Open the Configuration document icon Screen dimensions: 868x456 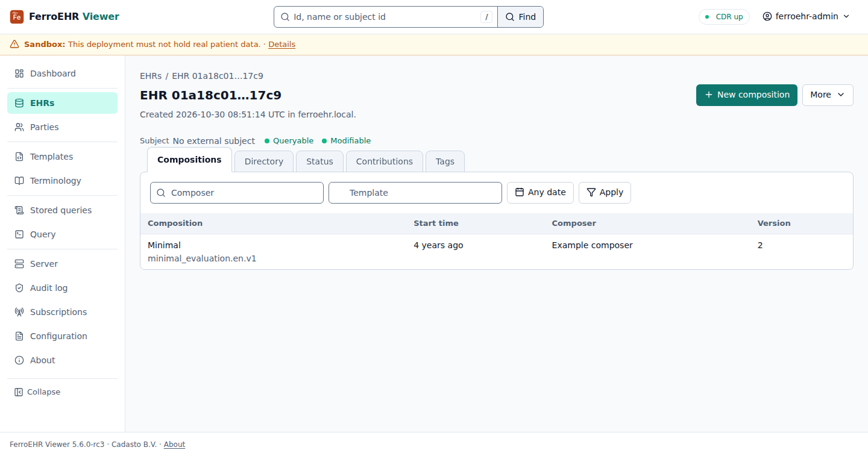(19, 336)
